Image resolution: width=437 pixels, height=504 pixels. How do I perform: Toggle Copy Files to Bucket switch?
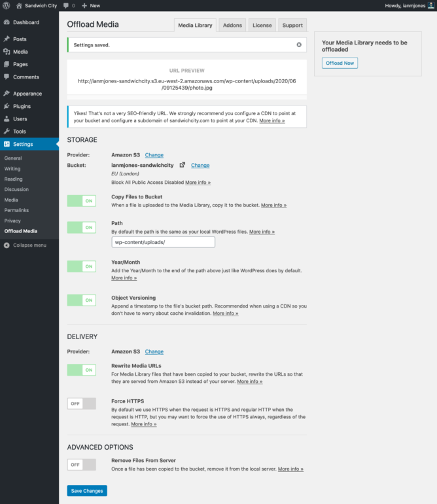pos(82,201)
